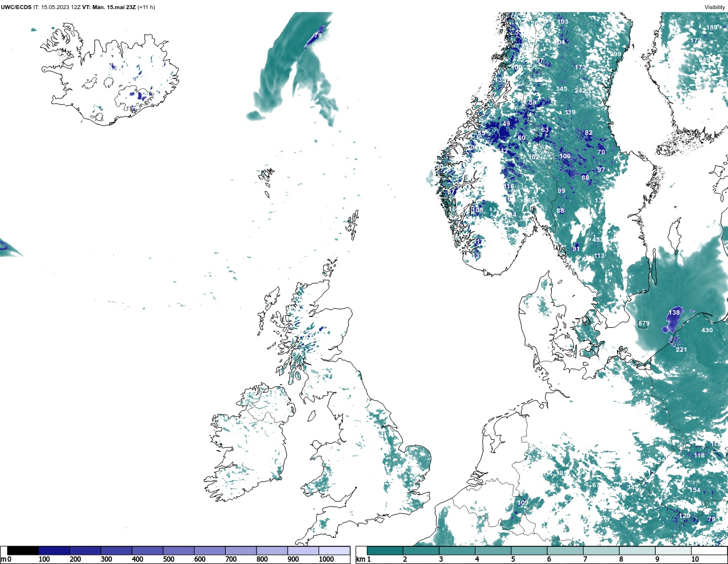Click the 'UWC/ECDS' source label
The height and width of the screenshot is (564, 728).
pyautogui.click(x=16, y=7)
